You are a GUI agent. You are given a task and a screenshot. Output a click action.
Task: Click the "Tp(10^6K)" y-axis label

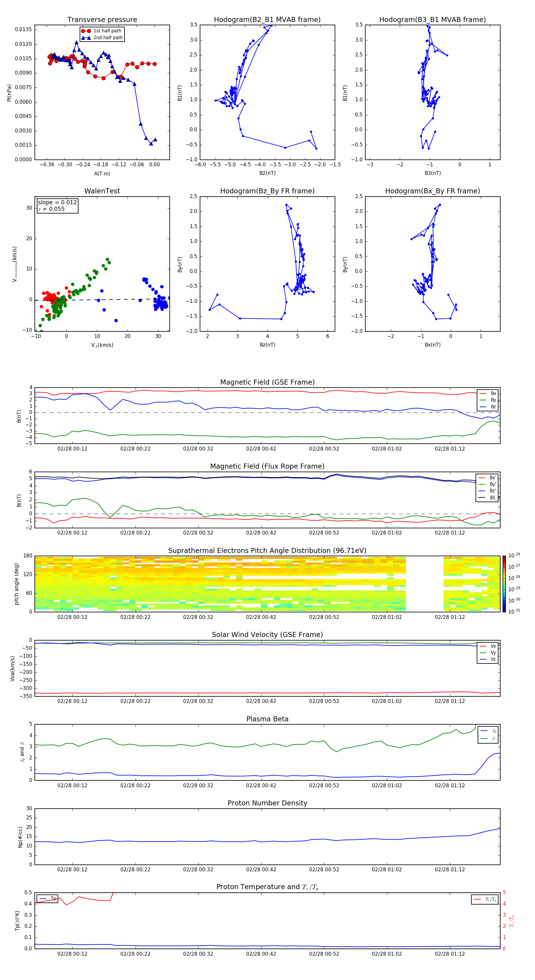pyautogui.click(x=17, y=921)
